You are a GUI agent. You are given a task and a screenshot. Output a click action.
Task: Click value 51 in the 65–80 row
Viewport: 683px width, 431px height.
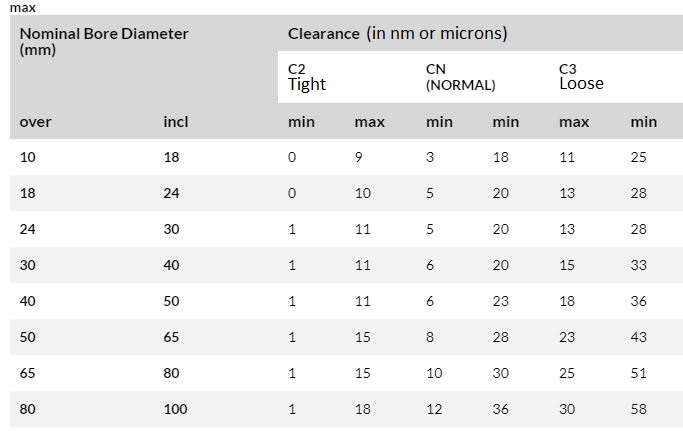tap(639, 373)
